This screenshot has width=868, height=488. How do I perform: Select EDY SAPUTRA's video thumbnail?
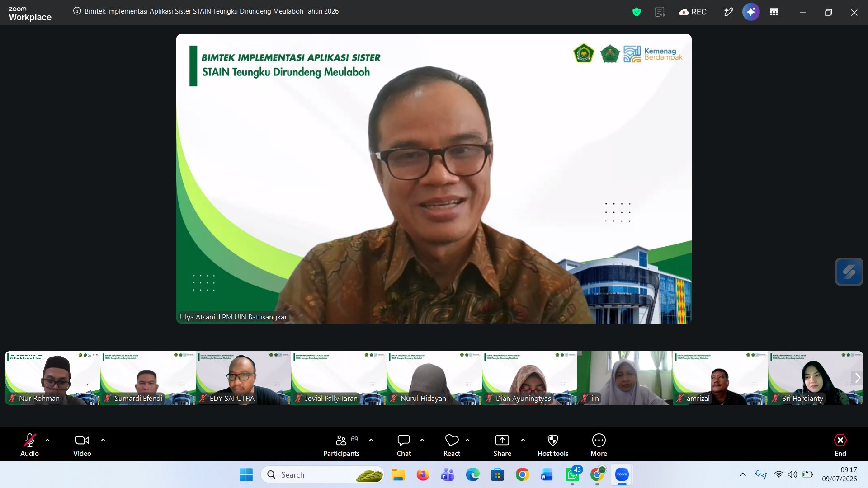(x=243, y=378)
